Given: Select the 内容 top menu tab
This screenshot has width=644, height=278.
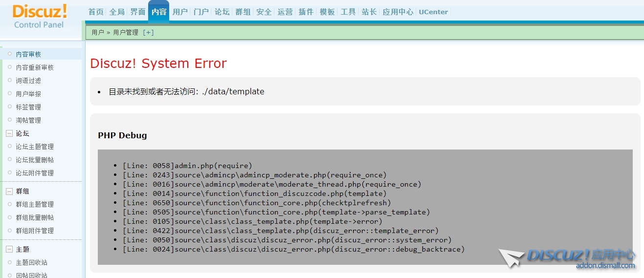Looking at the screenshot, I should pos(159,12).
